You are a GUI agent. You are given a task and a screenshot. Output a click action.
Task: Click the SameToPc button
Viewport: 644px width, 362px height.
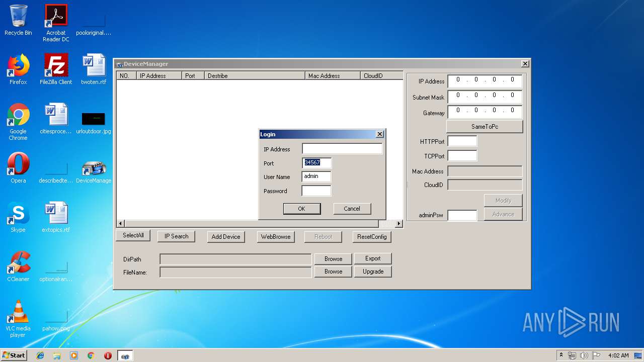485,127
